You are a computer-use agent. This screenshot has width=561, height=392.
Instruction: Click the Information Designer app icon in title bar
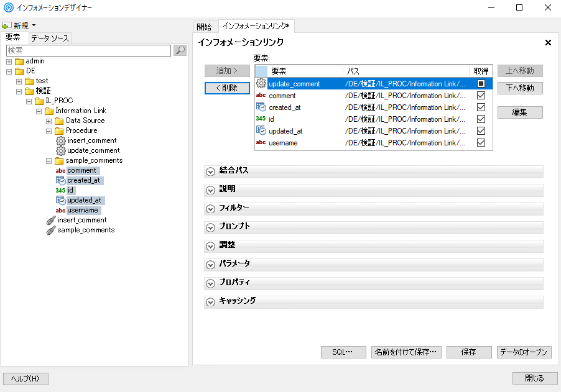8,7
